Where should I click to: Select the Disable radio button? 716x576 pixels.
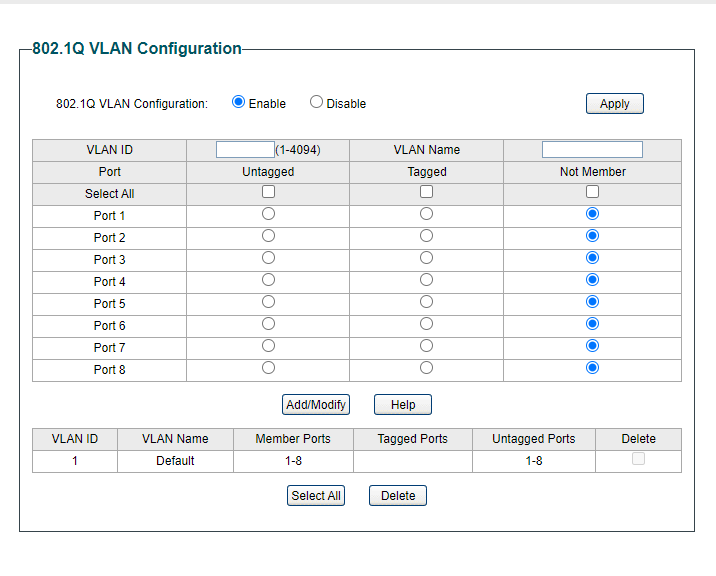click(x=316, y=102)
